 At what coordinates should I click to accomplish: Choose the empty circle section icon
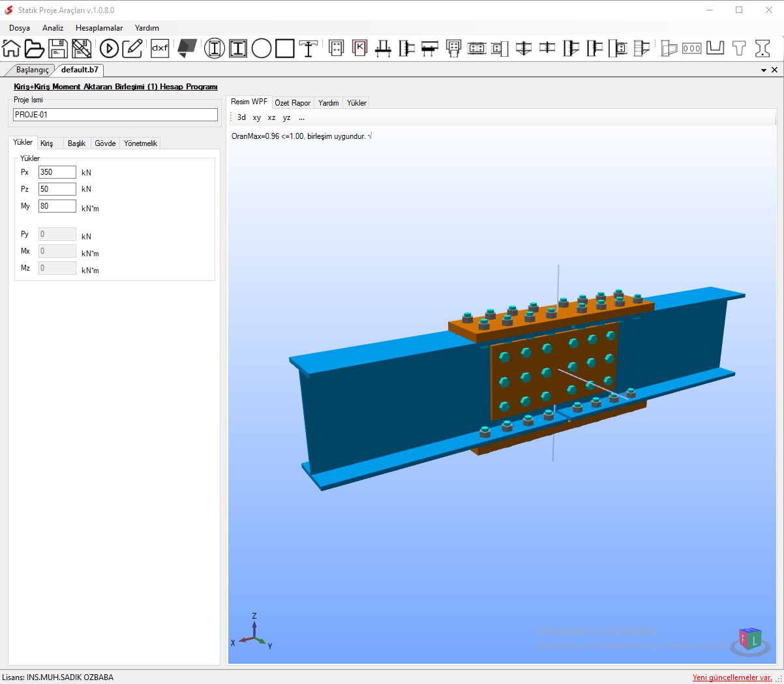(262, 48)
